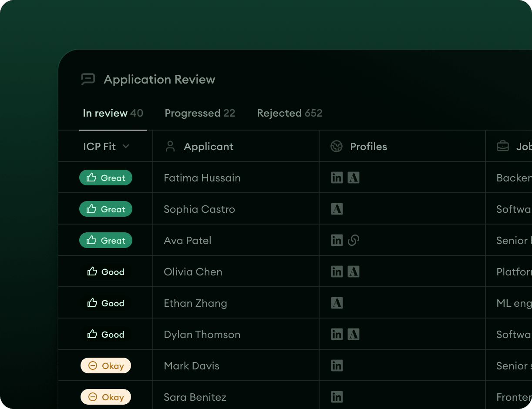
Task: Open Dylan Thomson's A-logo profile icon
Action: (354, 334)
